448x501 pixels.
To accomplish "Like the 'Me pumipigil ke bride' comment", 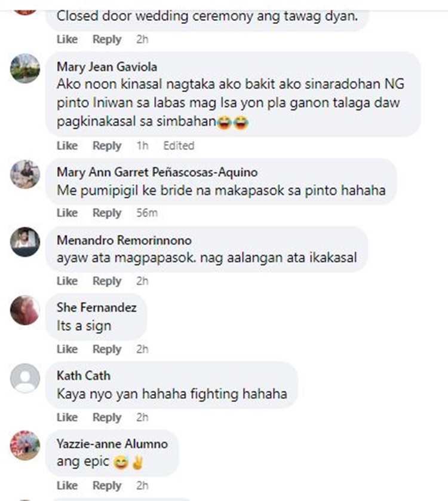I will click(x=67, y=213).
